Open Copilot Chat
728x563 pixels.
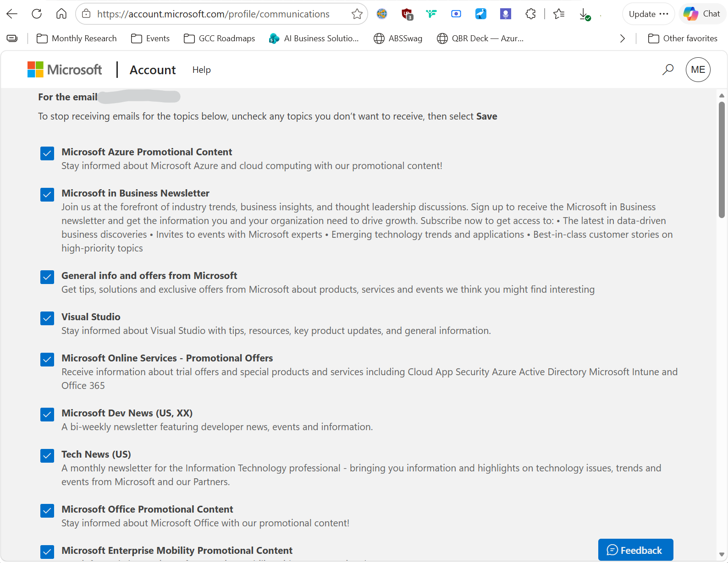701,14
